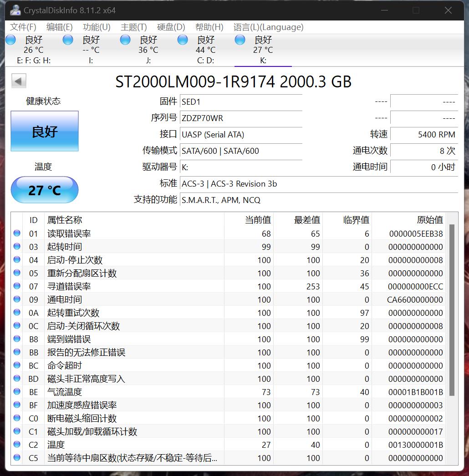Click raw value 000000000017
469x476 pixels.
416,431
